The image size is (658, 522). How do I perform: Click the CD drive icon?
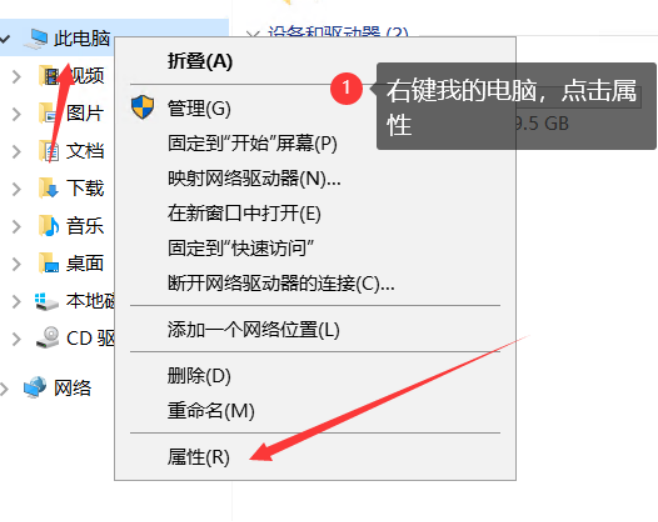coord(47,338)
